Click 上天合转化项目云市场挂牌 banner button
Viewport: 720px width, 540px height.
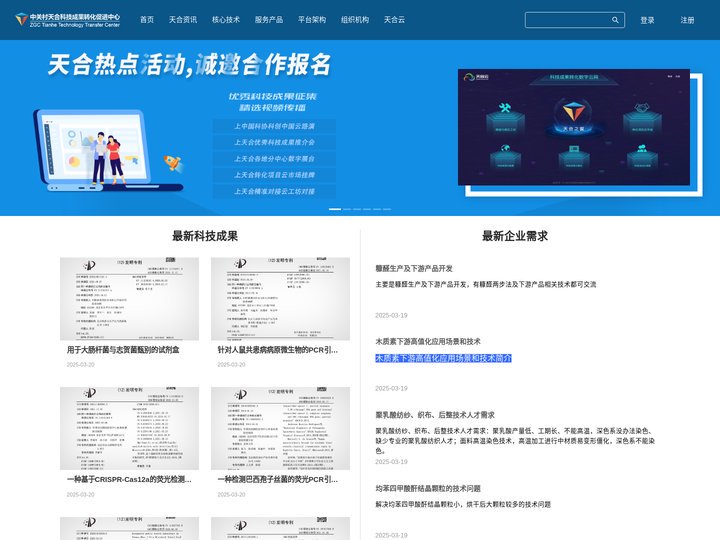tap(274, 175)
